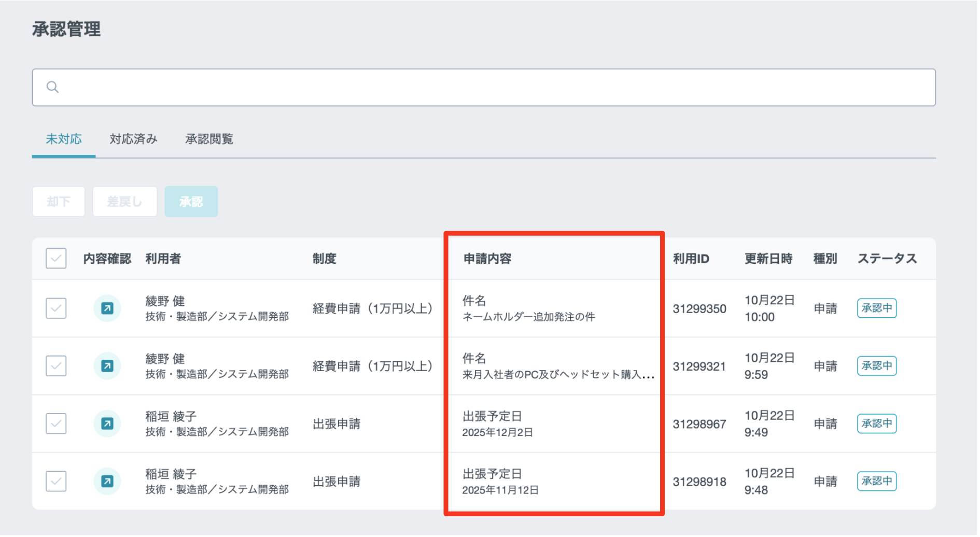Open the 承認閲覧 tab

click(x=209, y=139)
